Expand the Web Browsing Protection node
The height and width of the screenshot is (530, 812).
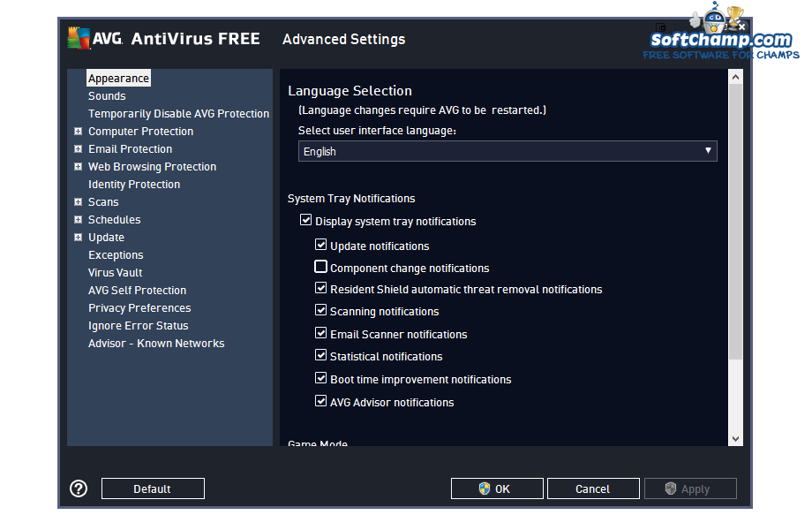tap(79, 167)
